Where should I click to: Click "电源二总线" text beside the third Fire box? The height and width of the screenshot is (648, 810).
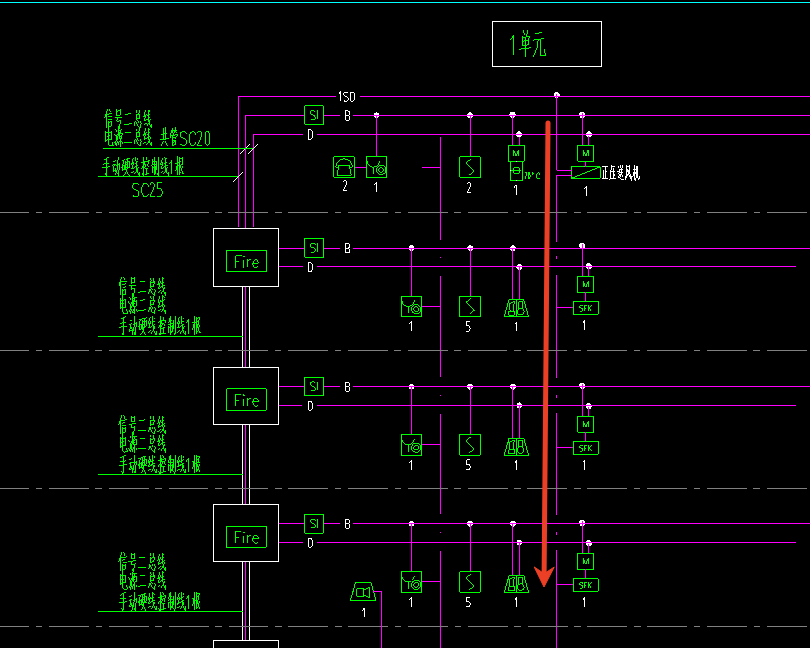[142, 581]
